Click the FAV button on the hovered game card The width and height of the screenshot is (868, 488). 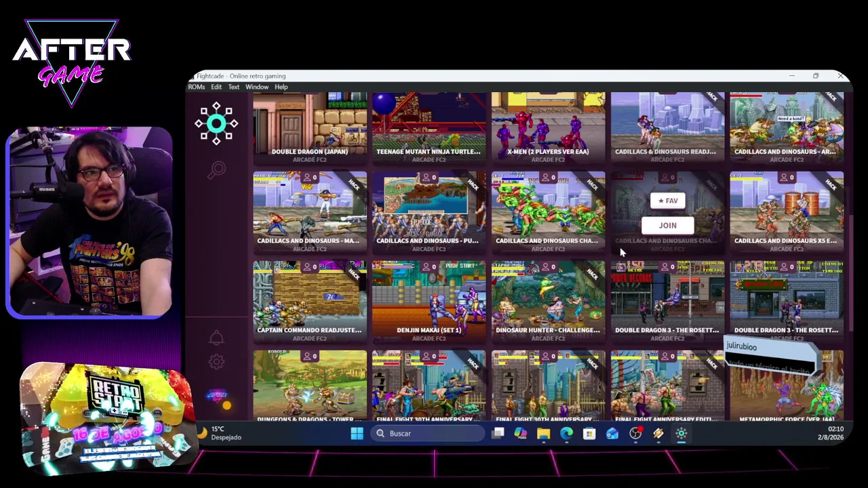(x=668, y=201)
